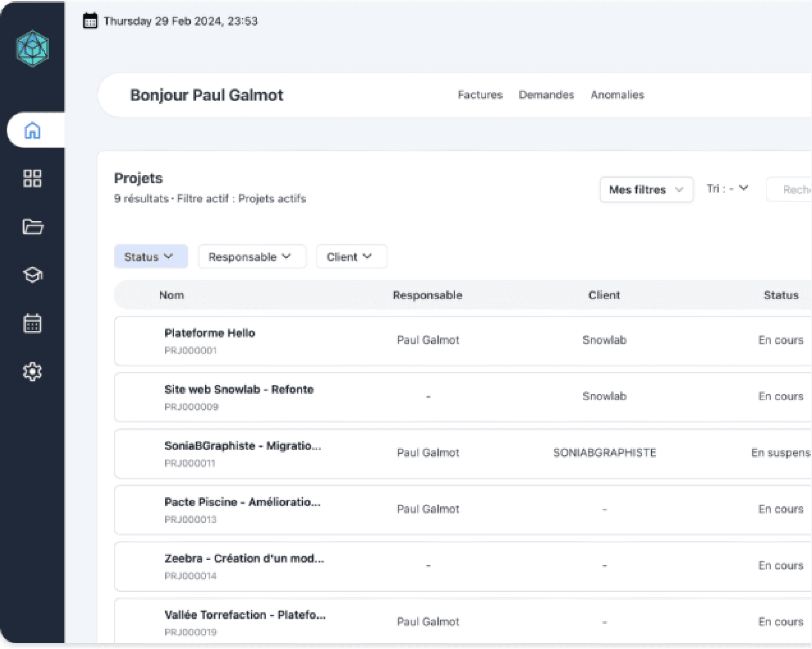812x649 pixels.
Task: Open settings gear icon in sidebar
Action: (32, 372)
